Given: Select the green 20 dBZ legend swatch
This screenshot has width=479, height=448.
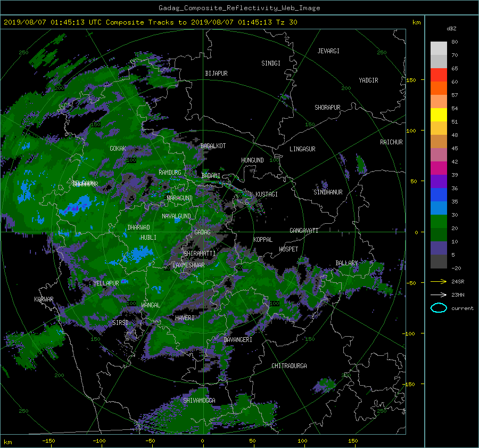Looking at the screenshot, I should point(439,222).
